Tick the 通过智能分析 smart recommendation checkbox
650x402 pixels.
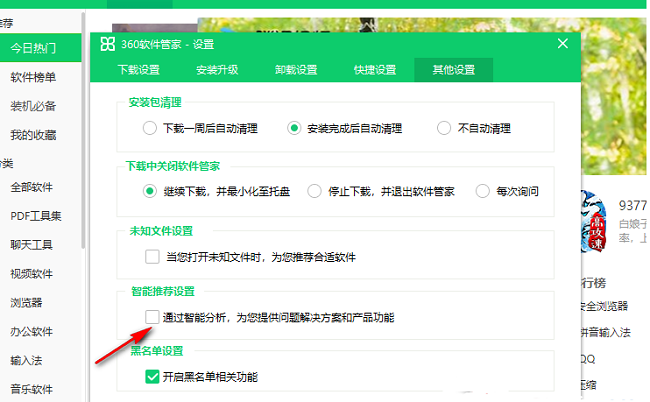point(152,317)
